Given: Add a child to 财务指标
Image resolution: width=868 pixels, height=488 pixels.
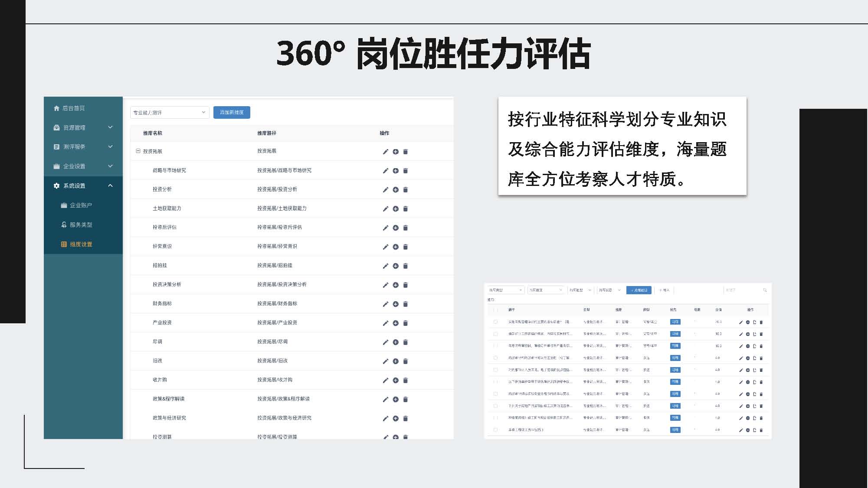Looking at the screenshot, I should coord(396,304).
